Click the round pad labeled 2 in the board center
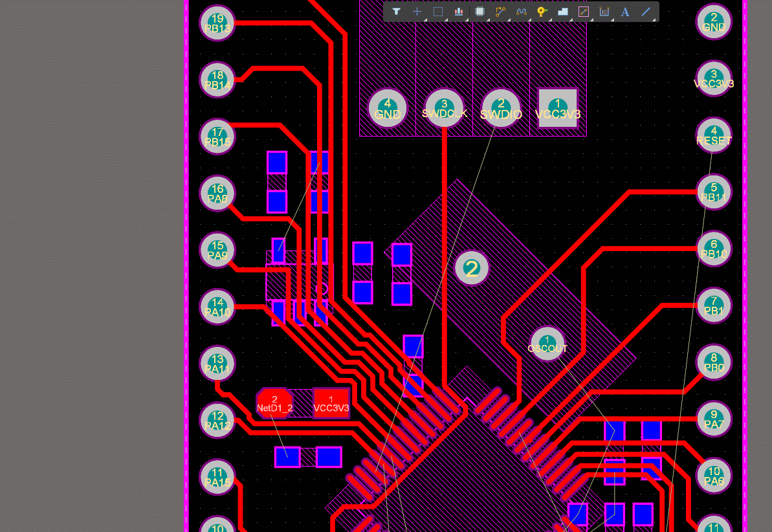Screen dimensions: 772x532 (x=472, y=269)
